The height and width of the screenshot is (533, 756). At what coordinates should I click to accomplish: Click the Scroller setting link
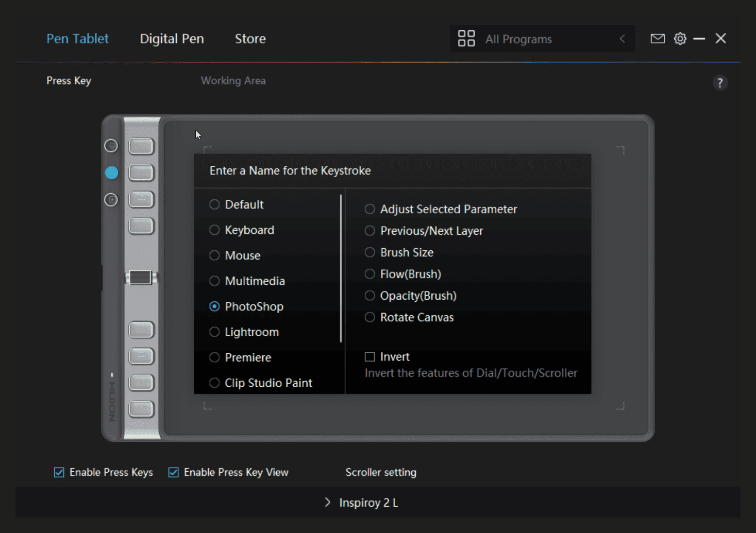(x=380, y=472)
